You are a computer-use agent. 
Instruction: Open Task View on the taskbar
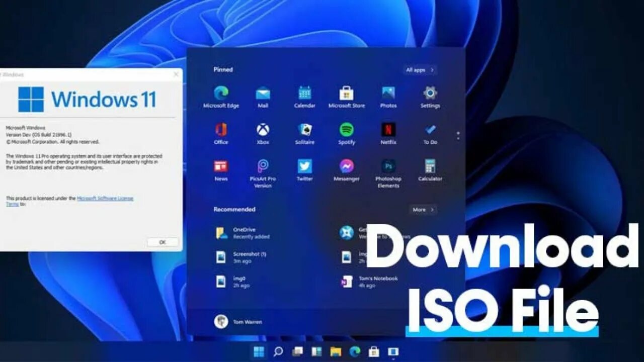point(297,351)
